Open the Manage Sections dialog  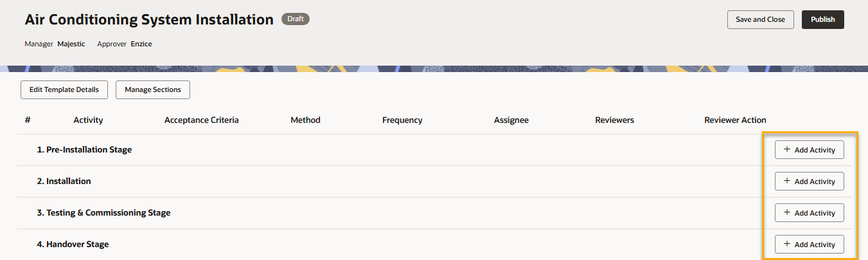click(153, 89)
